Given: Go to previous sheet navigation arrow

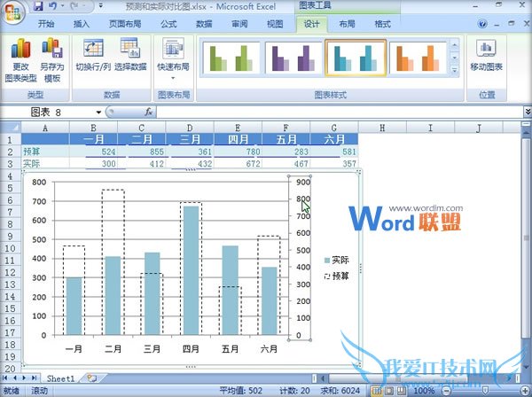Looking at the screenshot, I should (15, 378).
